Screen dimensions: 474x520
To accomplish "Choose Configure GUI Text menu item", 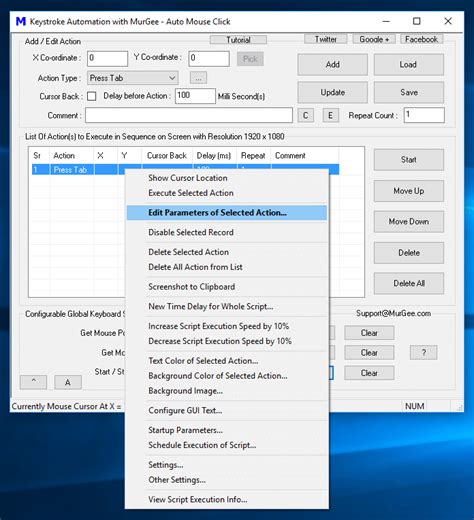I will 227,410.
